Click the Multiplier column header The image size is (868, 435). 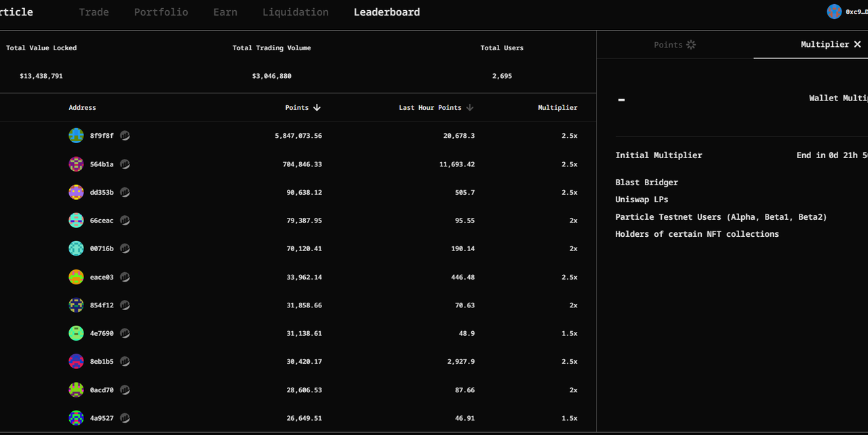[557, 108]
